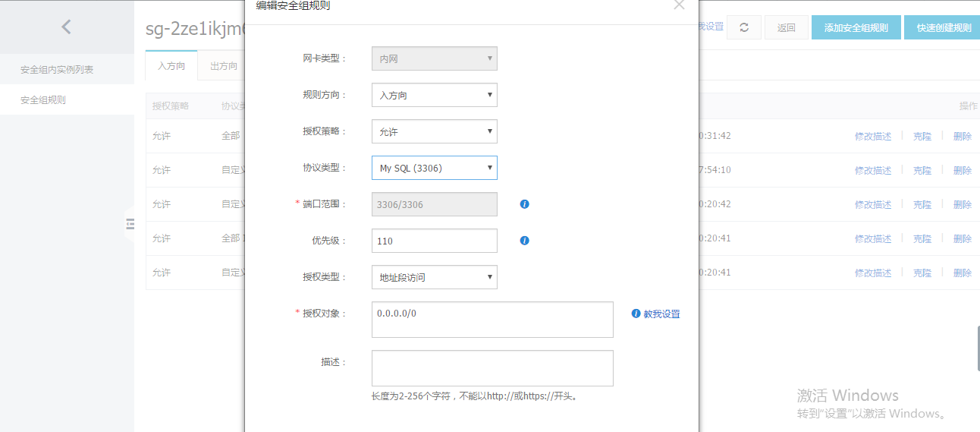
Task: Open the 教我设置 help link in dialog
Action: point(662,314)
